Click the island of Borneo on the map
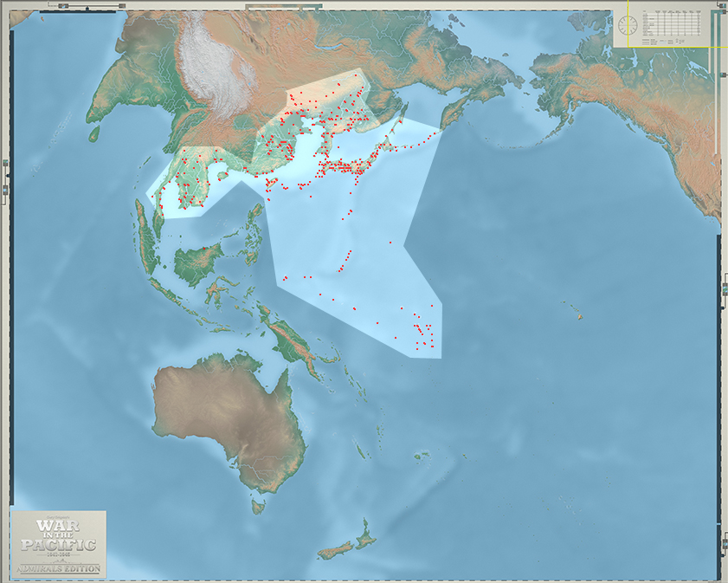728x583 pixels. coord(196,264)
